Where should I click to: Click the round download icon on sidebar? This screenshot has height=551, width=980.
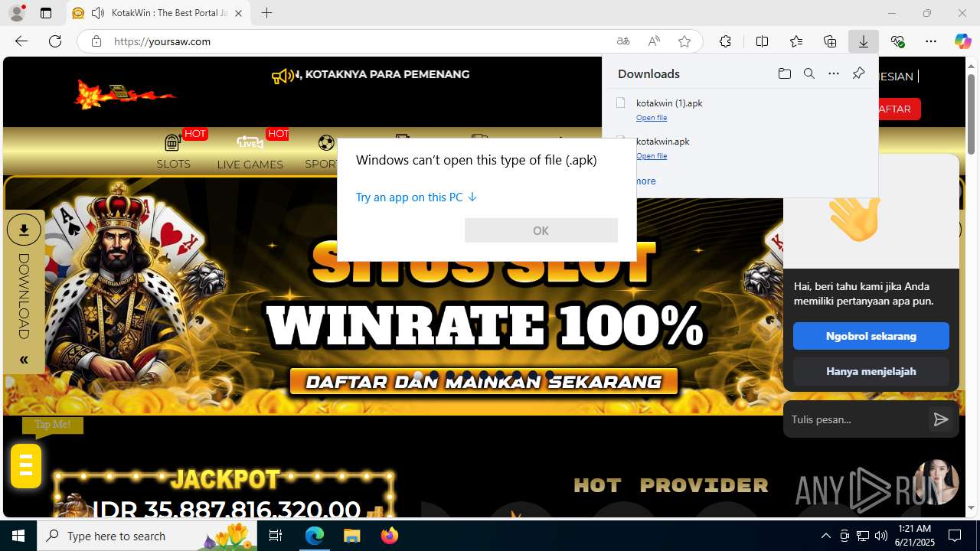[24, 230]
